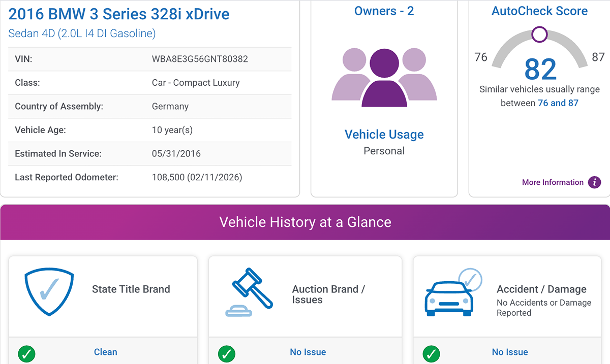Click the three-person owners icon
This screenshot has height=364, width=610.
(x=384, y=77)
